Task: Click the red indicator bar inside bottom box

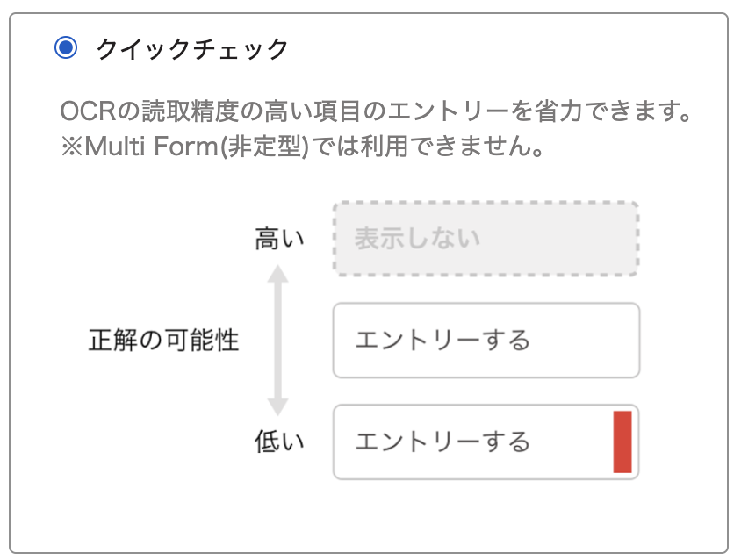Action: point(624,442)
